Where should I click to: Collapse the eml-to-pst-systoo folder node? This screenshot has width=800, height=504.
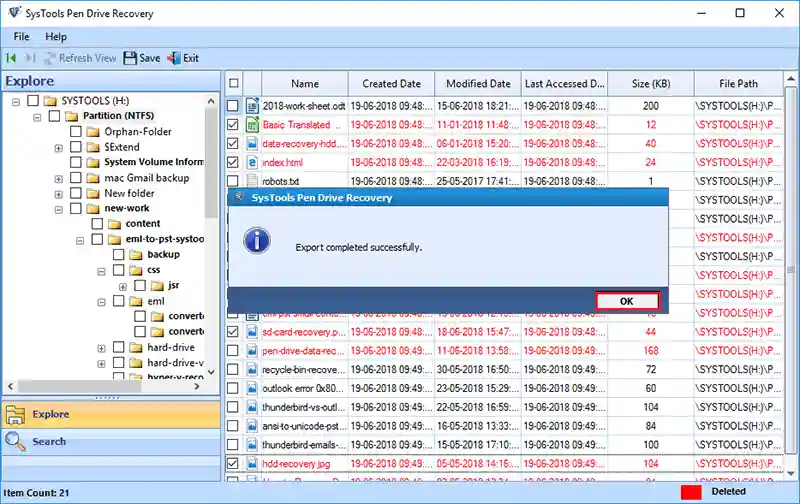tap(80, 241)
